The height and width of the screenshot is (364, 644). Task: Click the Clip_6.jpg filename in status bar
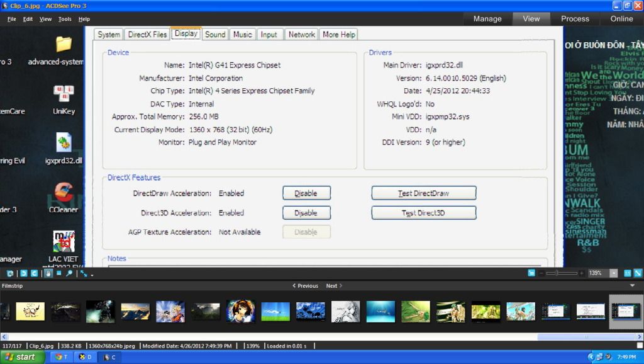click(42, 346)
